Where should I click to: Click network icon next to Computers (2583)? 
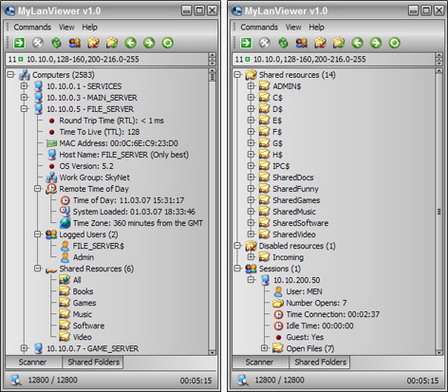(x=24, y=75)
